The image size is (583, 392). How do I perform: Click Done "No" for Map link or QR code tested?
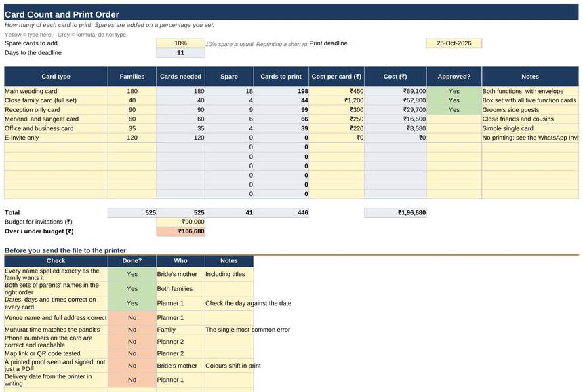[132, 353]
